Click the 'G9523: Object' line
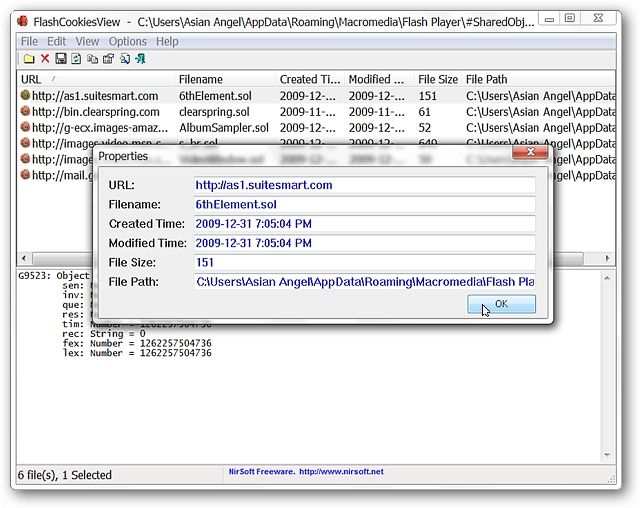 pyautogui.click(x=53, y=276)
